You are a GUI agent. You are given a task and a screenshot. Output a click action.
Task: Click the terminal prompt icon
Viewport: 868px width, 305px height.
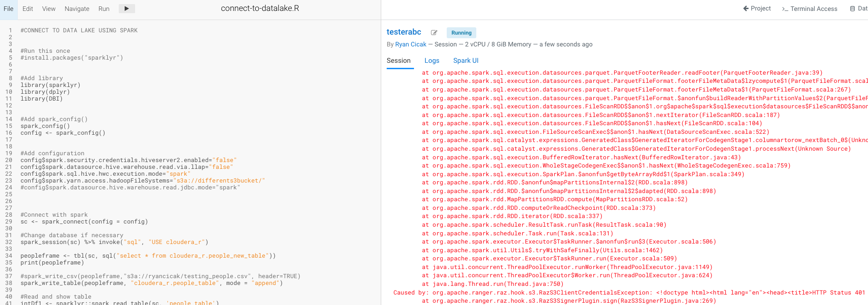[x=785, y=9]
